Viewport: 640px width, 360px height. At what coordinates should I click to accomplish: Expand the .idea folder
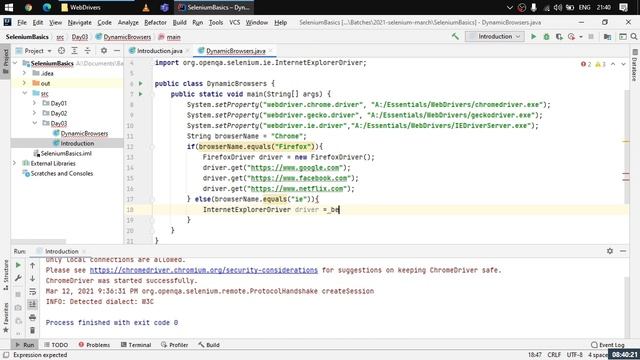pos(24,73)
